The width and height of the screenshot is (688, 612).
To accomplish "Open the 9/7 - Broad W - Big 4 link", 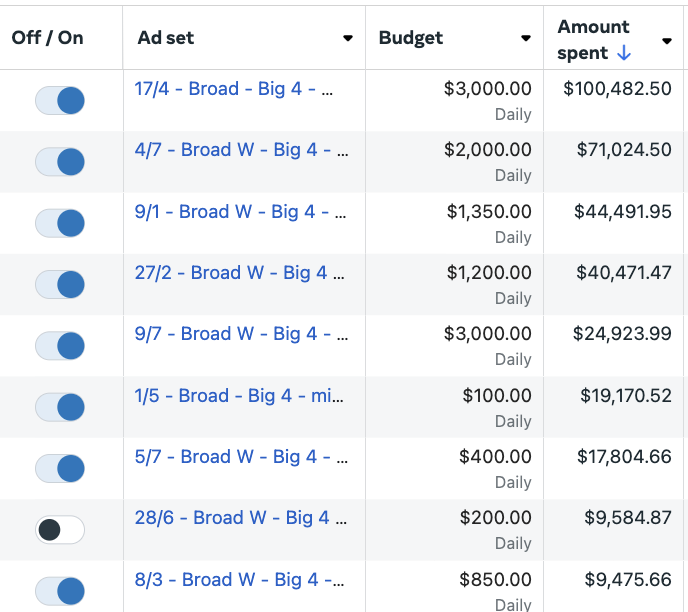I will [x=241, y=334].
